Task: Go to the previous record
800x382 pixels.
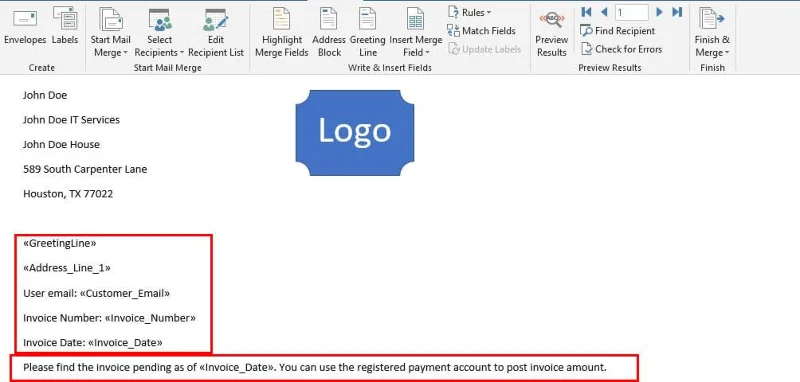Action: click(604, 12)
